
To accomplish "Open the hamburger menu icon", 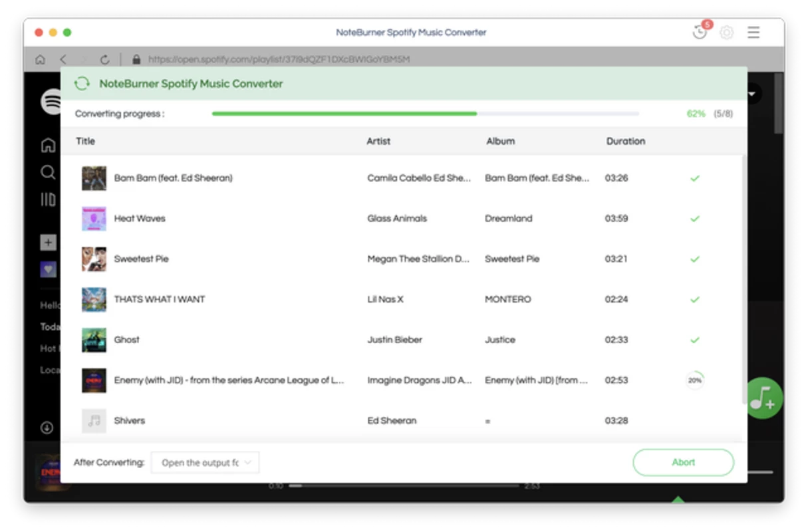I will 753,32.
